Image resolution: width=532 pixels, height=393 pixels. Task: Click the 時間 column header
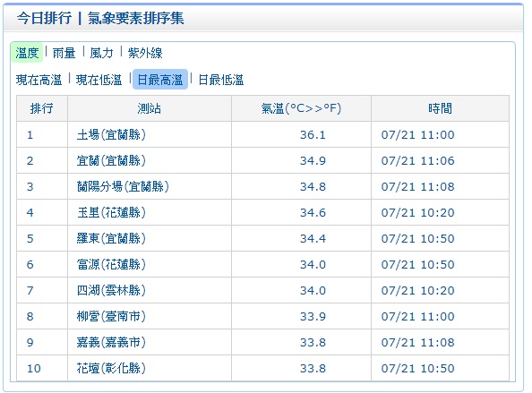click(x=440, y=108)
